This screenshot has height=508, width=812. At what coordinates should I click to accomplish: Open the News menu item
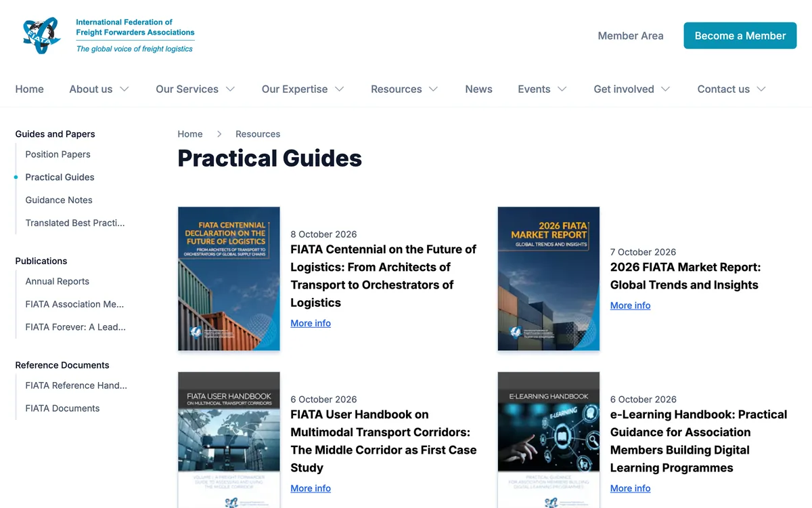pyautogui.click(x=478, y=89)
